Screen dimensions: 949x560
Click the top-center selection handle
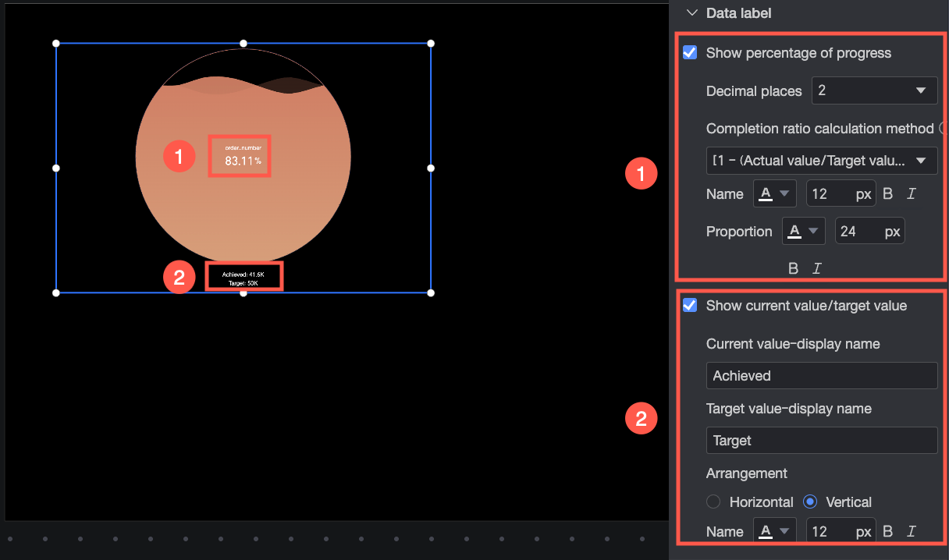[x=243, y=43]
